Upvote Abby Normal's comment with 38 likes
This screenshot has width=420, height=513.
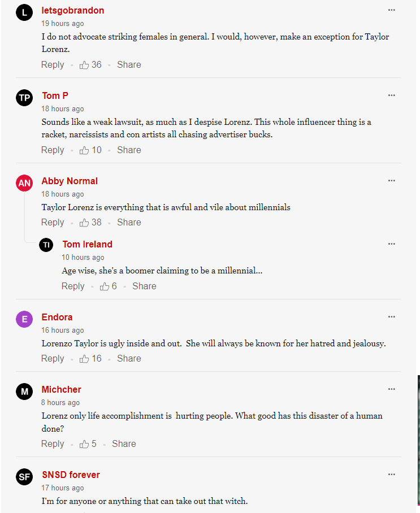(84, 223)
